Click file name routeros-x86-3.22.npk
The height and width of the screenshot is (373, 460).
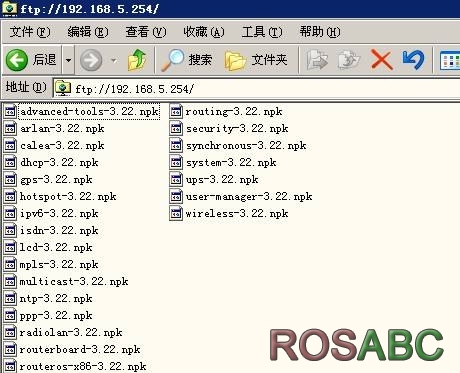point(83,366)
